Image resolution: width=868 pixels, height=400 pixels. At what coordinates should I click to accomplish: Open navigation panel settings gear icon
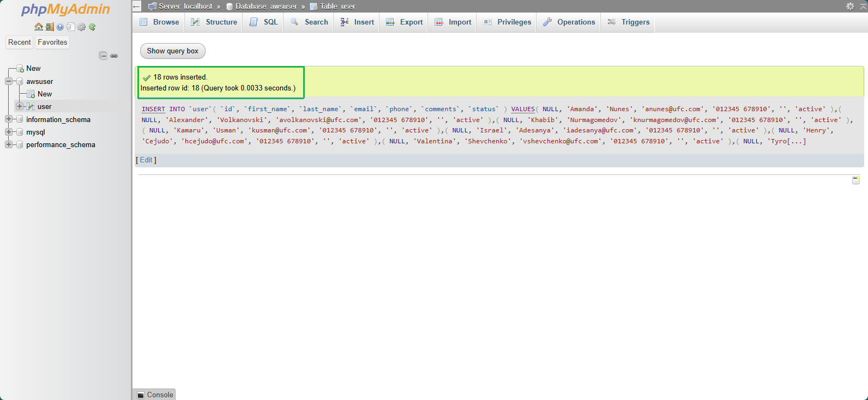coord(81,27)
